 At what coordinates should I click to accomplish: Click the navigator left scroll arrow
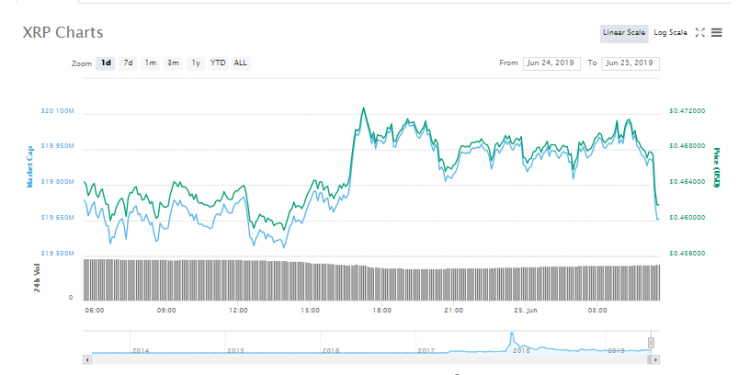tap(87, 359)
